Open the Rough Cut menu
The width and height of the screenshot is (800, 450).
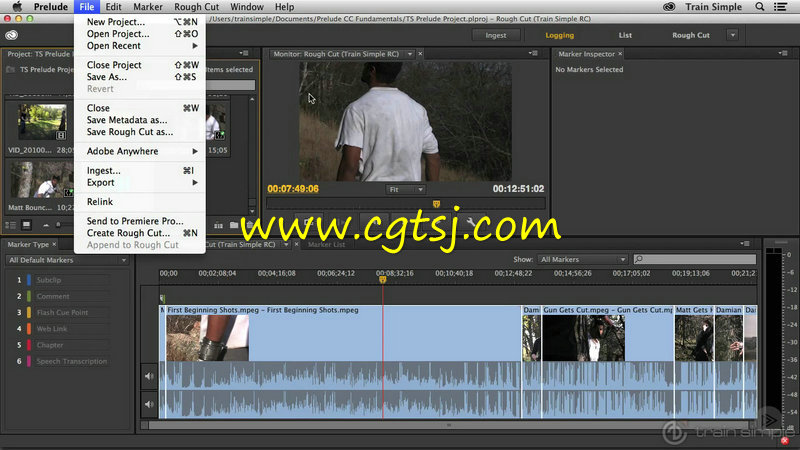click(x=196, y=7)
